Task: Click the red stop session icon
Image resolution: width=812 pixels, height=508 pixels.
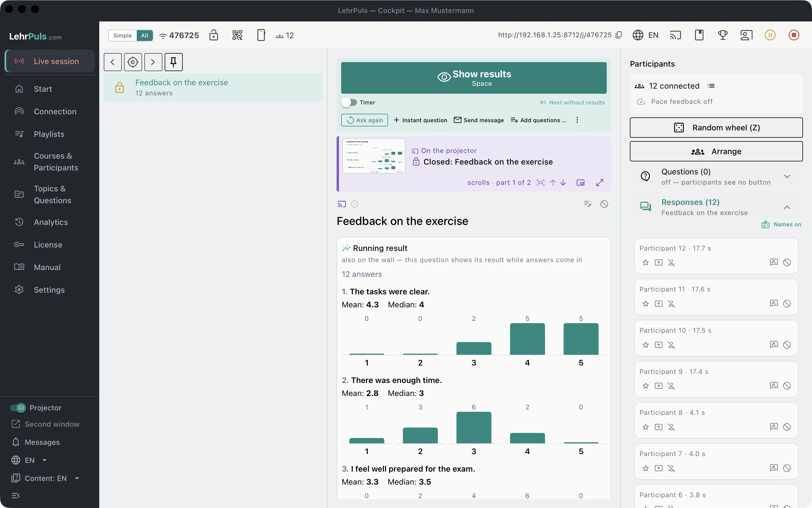Action: [794, 35]
